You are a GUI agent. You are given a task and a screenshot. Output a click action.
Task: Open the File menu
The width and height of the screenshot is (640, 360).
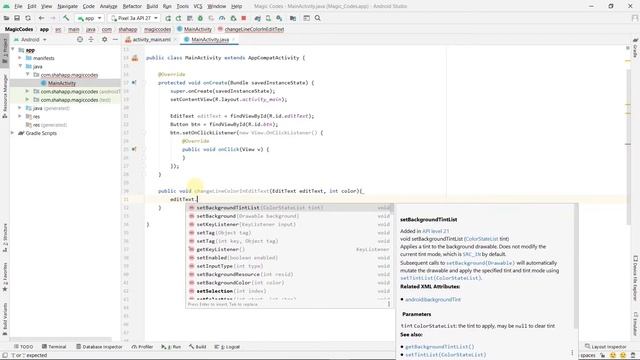18,6
